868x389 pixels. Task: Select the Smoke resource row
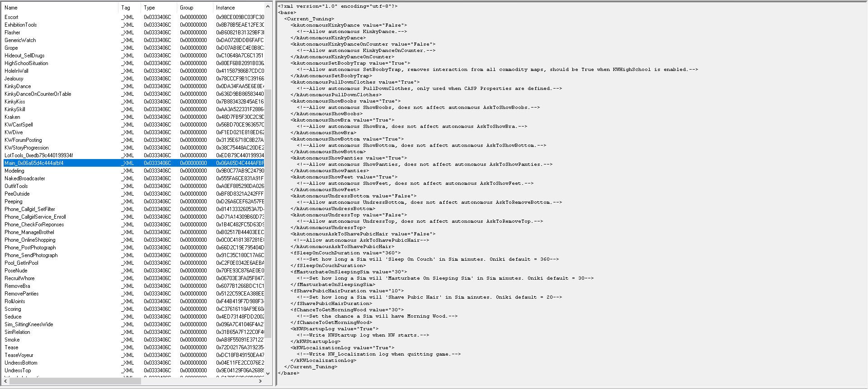coord(134,340)
